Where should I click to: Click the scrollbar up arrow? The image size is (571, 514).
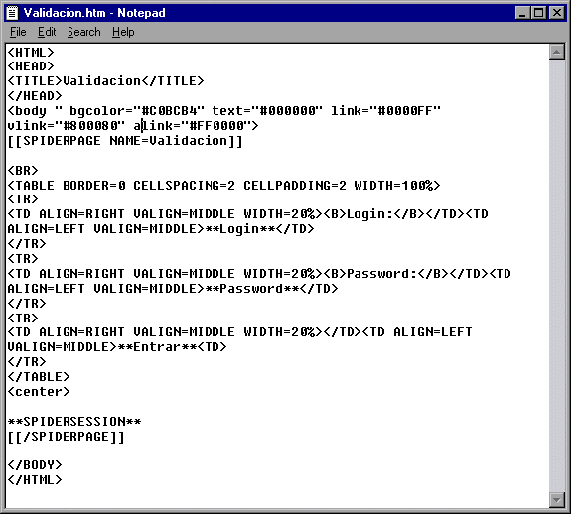(x=556, y=52)
